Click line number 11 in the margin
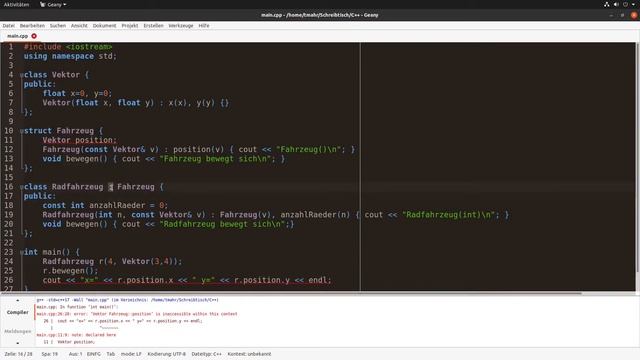 9,140
